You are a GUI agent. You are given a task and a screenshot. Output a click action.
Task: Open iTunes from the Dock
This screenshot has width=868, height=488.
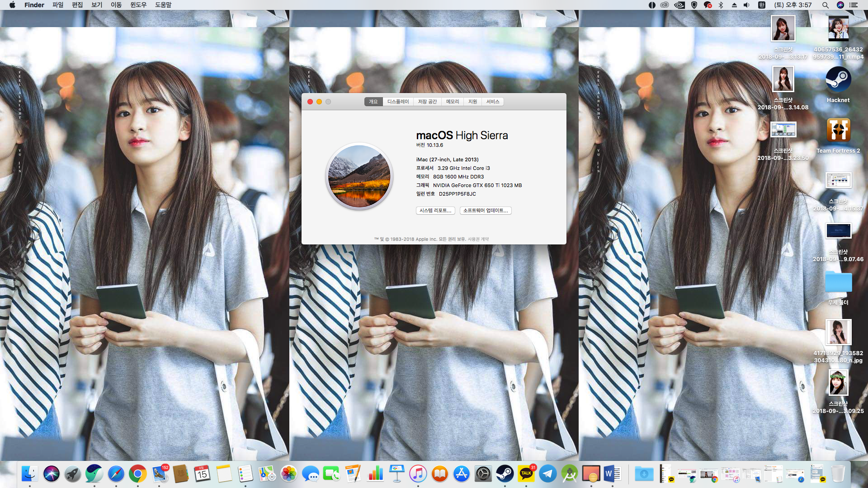[418, 474]
